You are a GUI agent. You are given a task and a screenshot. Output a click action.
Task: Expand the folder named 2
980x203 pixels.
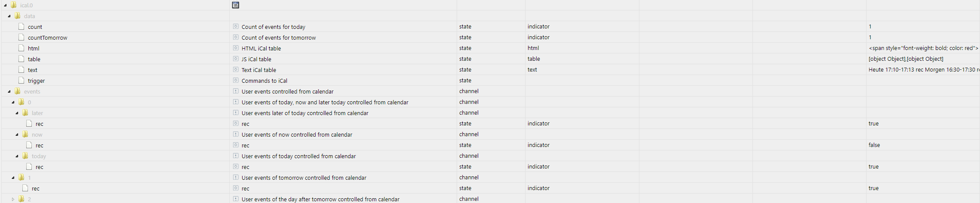[13, 199]
